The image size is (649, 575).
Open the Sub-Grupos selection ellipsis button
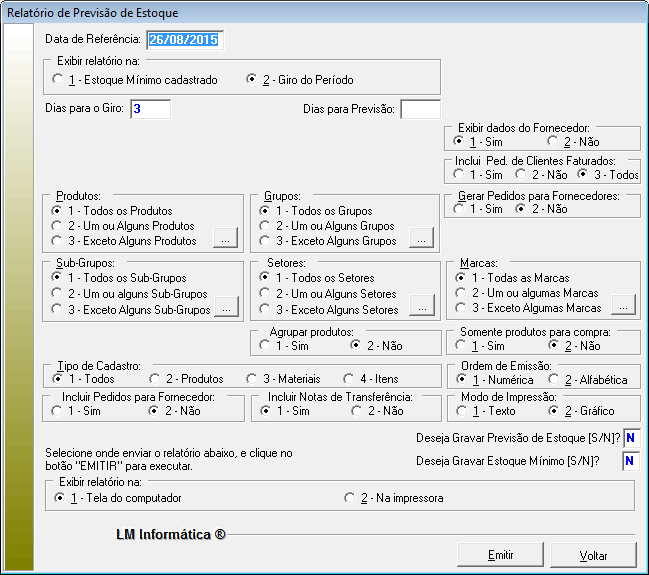(226, 310)
